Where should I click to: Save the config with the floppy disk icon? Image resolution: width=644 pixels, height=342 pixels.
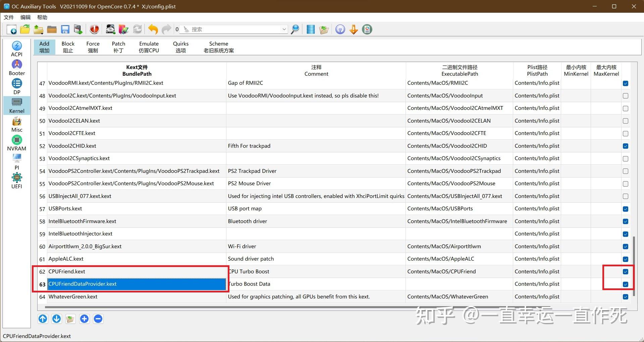pos(65,29)
